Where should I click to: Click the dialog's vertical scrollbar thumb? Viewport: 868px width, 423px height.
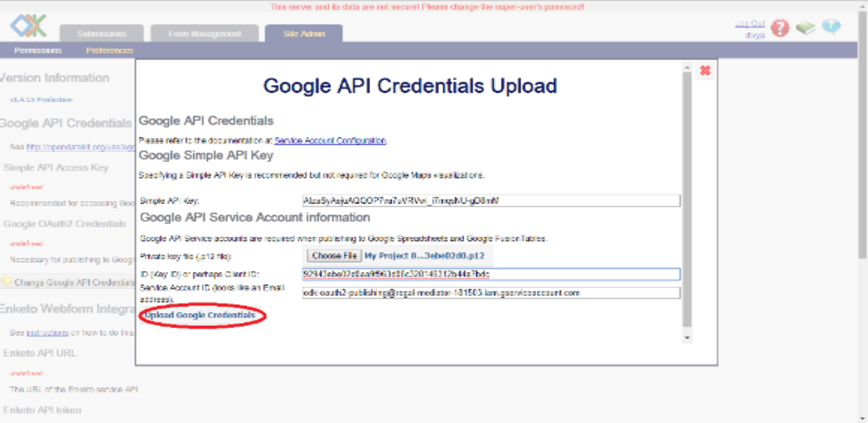687,198
